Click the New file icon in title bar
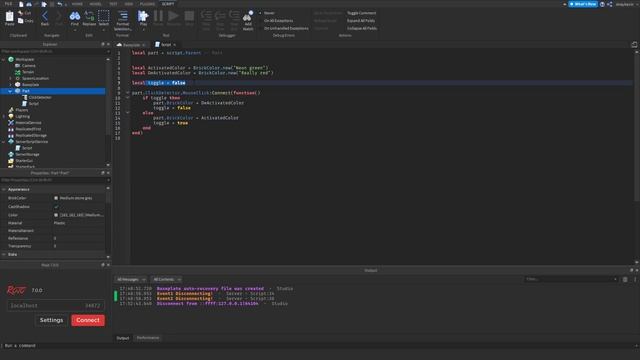 [21, 4]
